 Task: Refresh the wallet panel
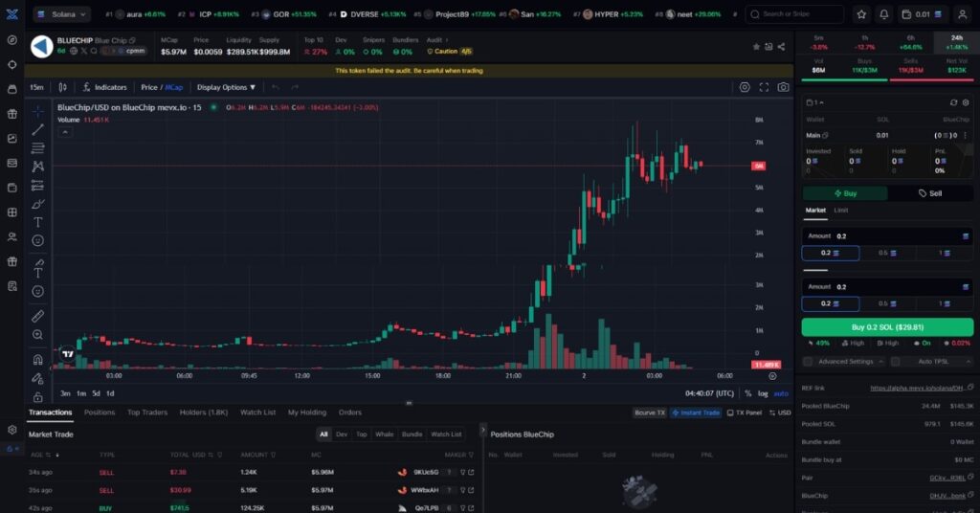pos(954,102)
